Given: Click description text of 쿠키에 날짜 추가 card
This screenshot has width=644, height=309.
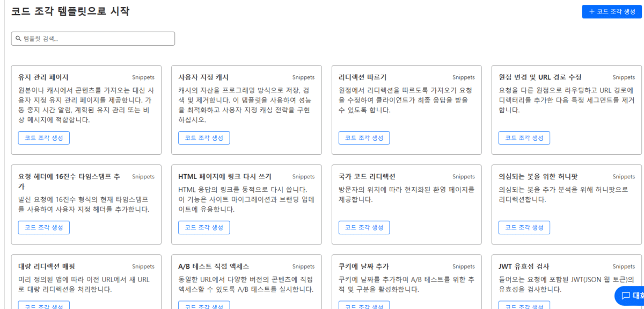Looking at the screenshot, I should tap(406, 284).
